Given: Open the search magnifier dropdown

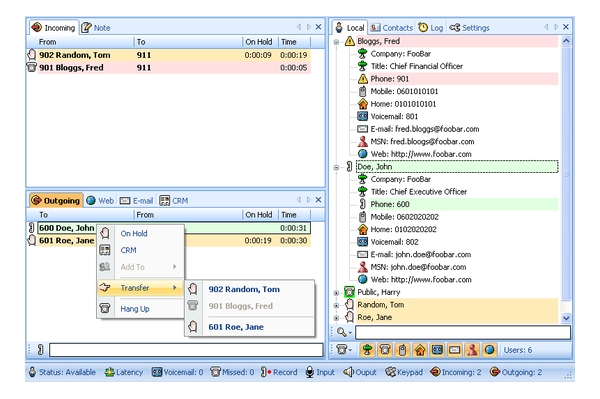Looking at the screenshot, I should [344, 332].
